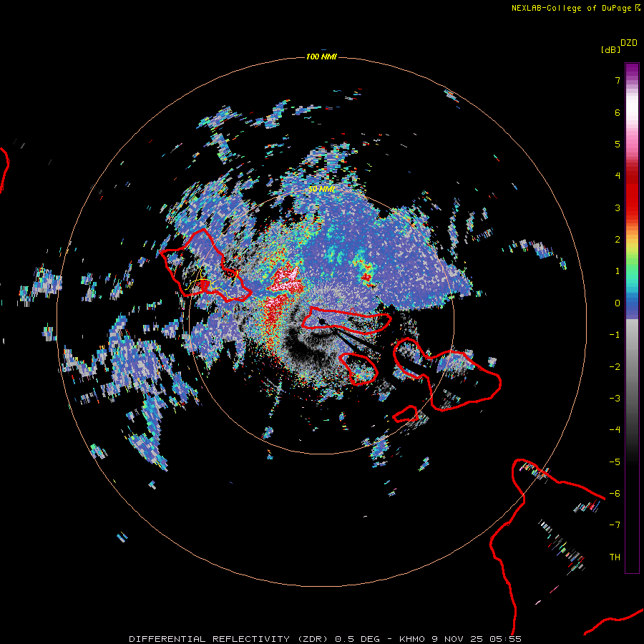Click the -6 value on color scale
The height and width of the screenshot is (644, 644).
615,494
